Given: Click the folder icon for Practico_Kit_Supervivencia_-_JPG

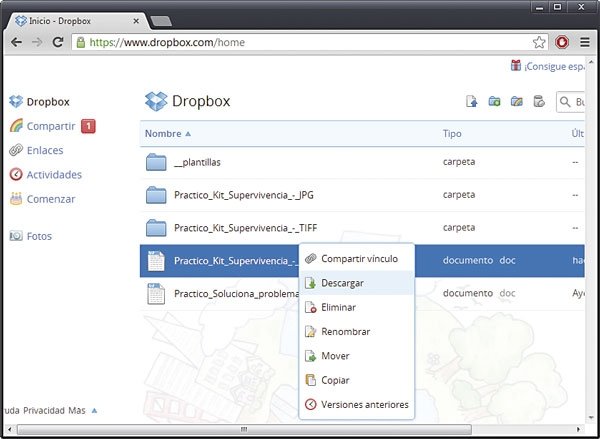Looking at the screenshot, I should 156,195.
